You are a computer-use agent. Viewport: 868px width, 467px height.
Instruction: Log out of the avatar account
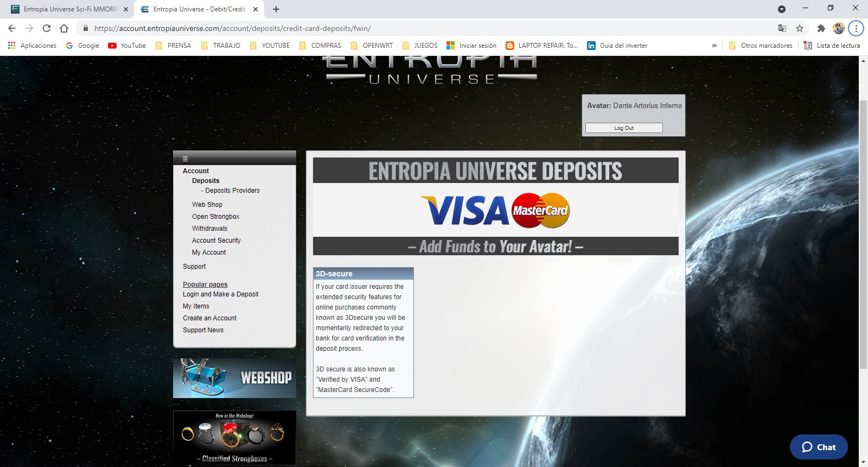624,128
